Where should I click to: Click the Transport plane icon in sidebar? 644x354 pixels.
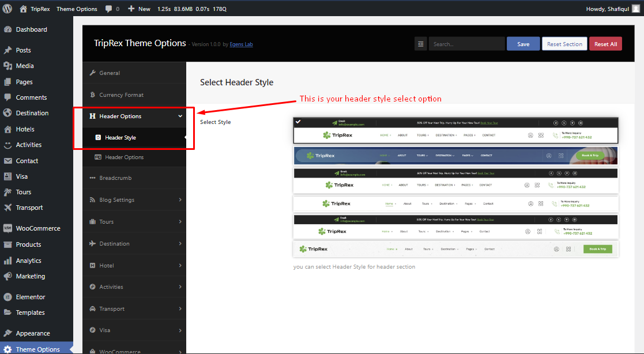click(7, 208)
